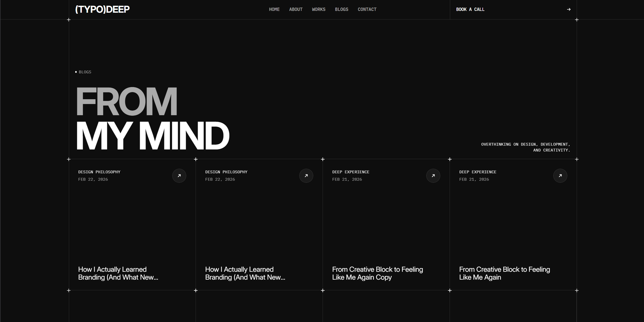Open arrow icon on 'Like Me Again Copy' card
Screen dimensions: 644x322
433,176
